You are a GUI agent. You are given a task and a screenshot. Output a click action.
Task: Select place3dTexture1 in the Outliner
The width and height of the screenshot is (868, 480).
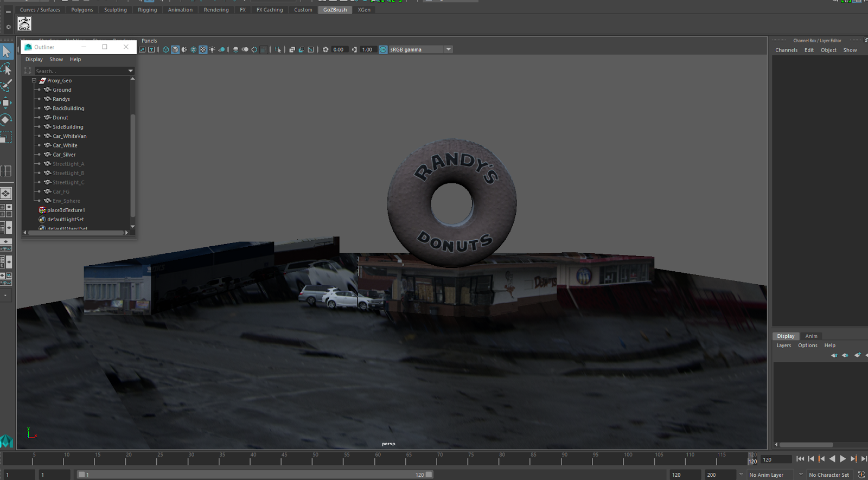pos(66,210)
